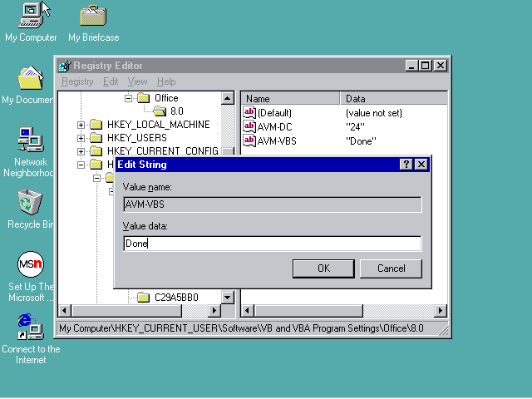Select the 8.0 tree label

(x=177, y=111)
